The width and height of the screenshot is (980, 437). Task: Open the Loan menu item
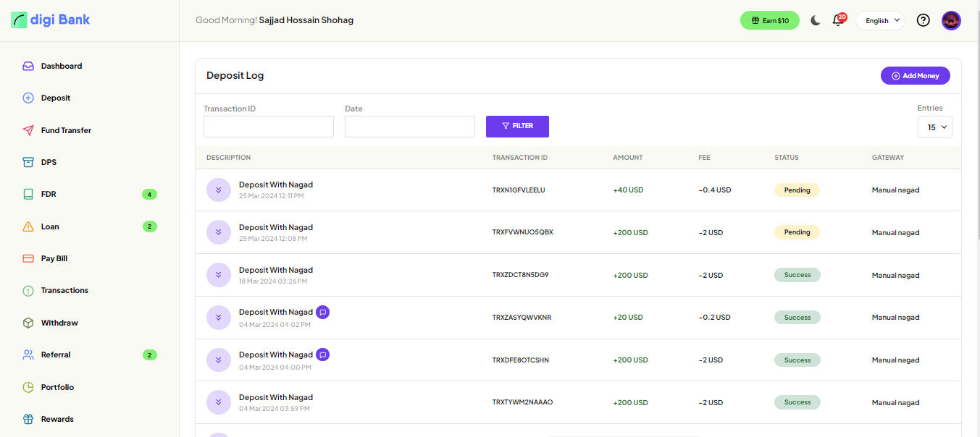pyautogui.click(x=50, y=226)
